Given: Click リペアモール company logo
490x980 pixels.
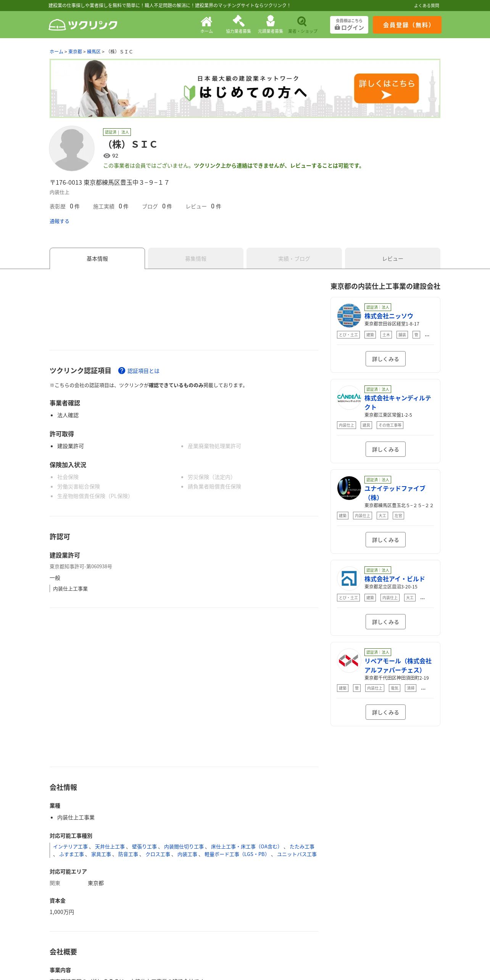Looking at the screenshot, I should pyautogui.click(x=349, y=661).
